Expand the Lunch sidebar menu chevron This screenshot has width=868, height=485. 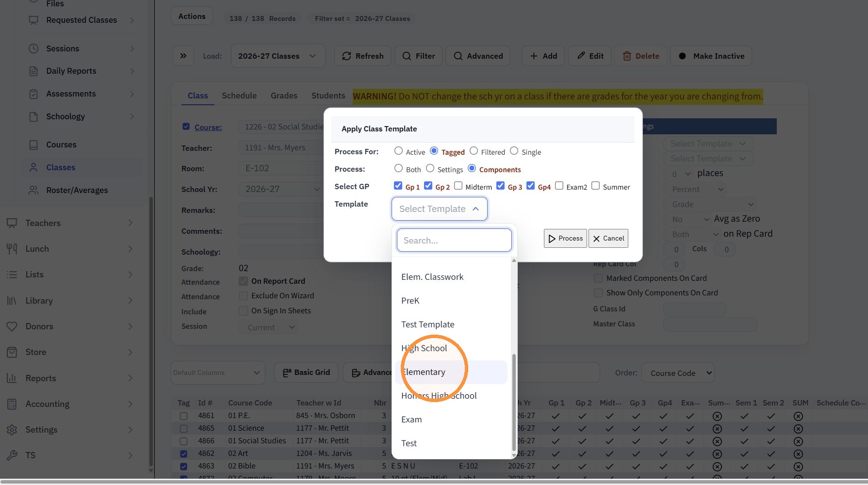pos(130,249)
